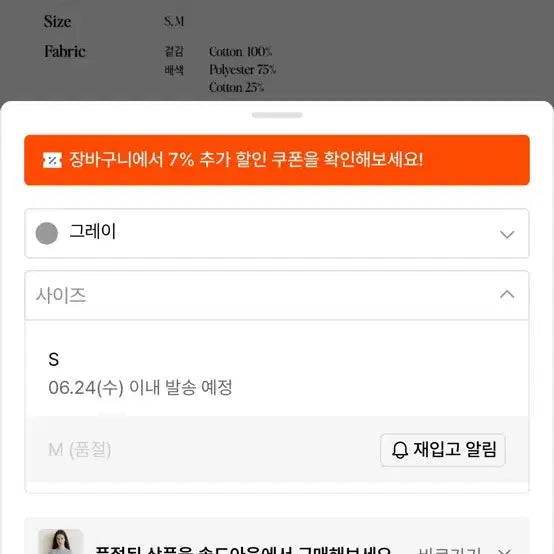Open color options via 그레이 down chevron
This screenshot has width=554, height=554.
[507, 235]
